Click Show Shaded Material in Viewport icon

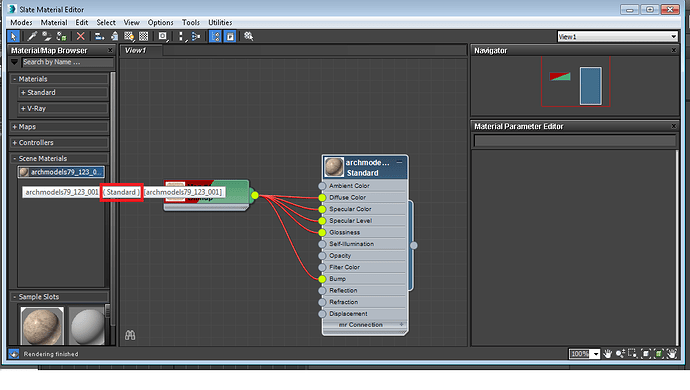[129, 37]
